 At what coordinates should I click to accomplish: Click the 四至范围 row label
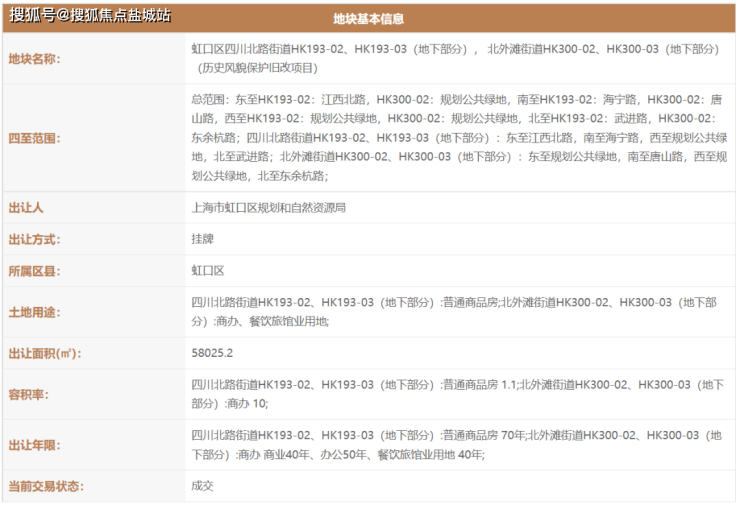[x=35, y=138]
